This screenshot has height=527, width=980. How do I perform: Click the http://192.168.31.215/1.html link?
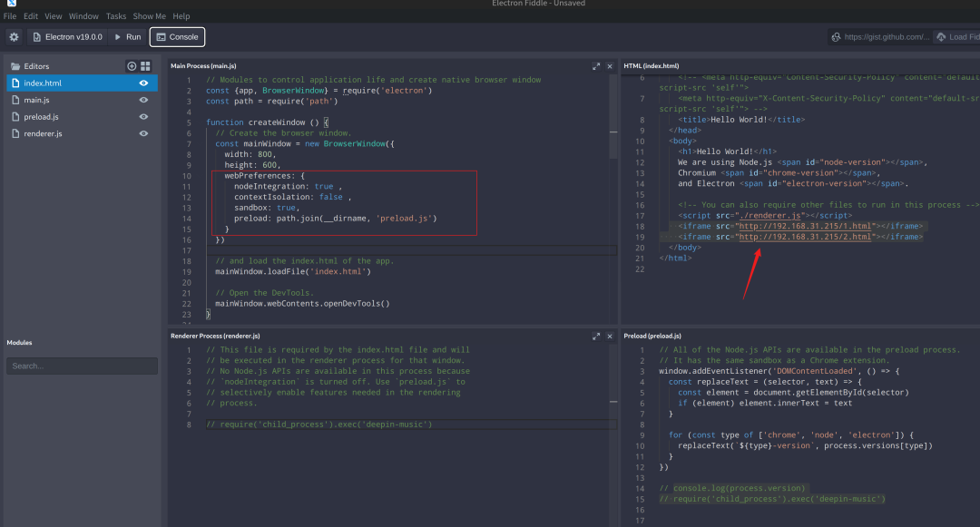805,226
